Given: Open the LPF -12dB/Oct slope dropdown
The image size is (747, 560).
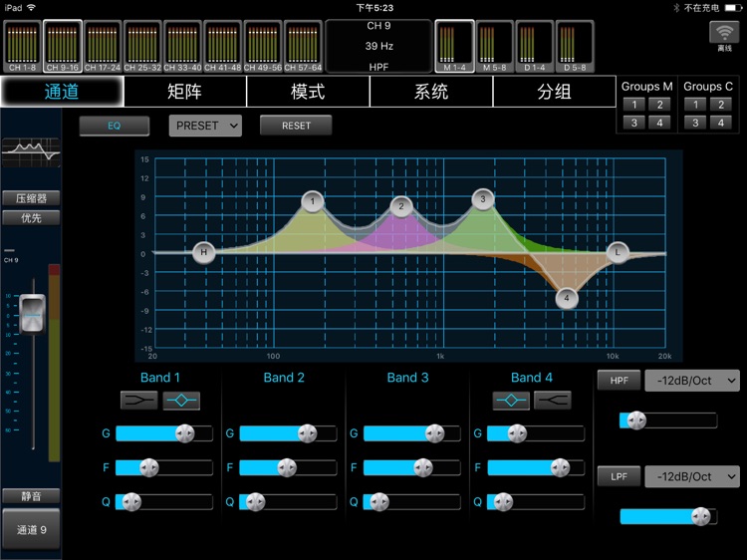Looking at the screenshot, I should pos(692,476).
